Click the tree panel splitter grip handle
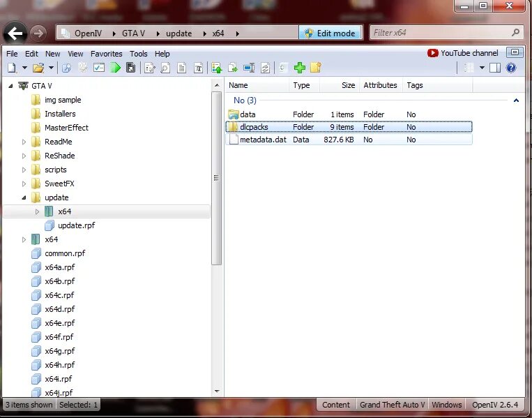 coord(216,177)
